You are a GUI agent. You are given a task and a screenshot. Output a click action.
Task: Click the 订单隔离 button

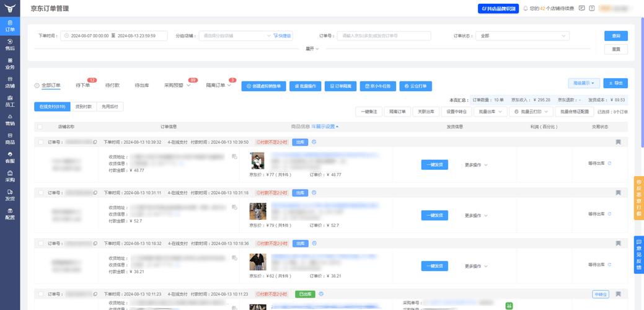click(x=340, y=86)
